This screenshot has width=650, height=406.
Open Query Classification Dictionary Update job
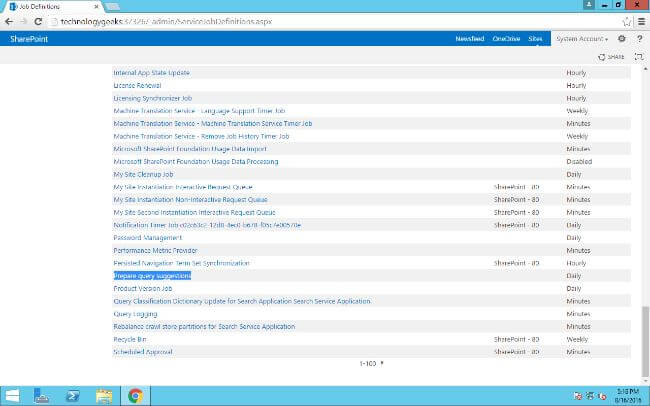pyautogui.click(x=242, y=301)
